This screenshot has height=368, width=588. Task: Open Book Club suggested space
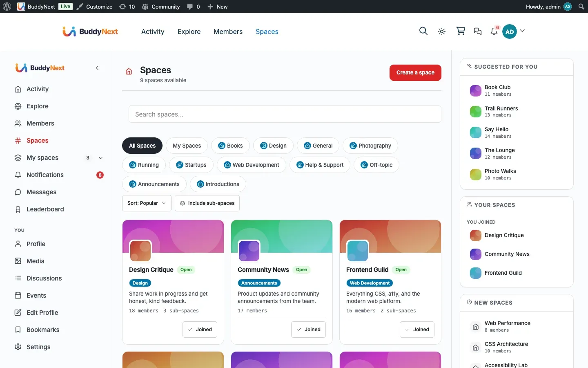click(517, 90)
